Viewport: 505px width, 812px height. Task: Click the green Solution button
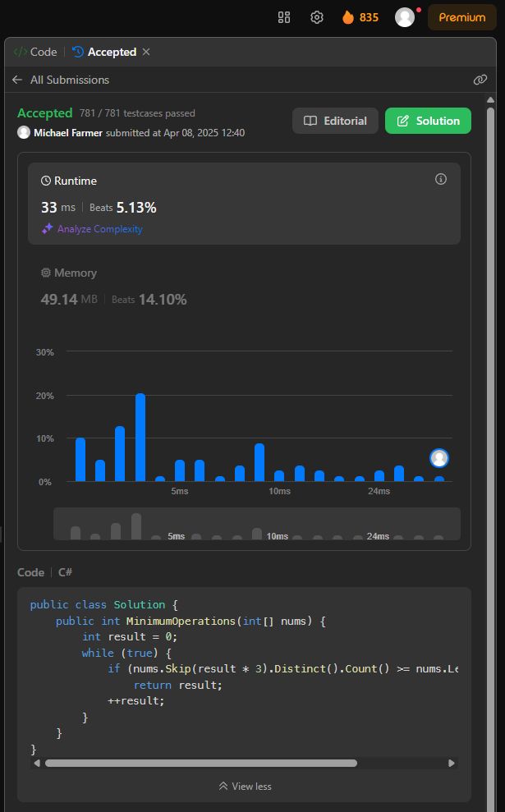pos(428,121)
